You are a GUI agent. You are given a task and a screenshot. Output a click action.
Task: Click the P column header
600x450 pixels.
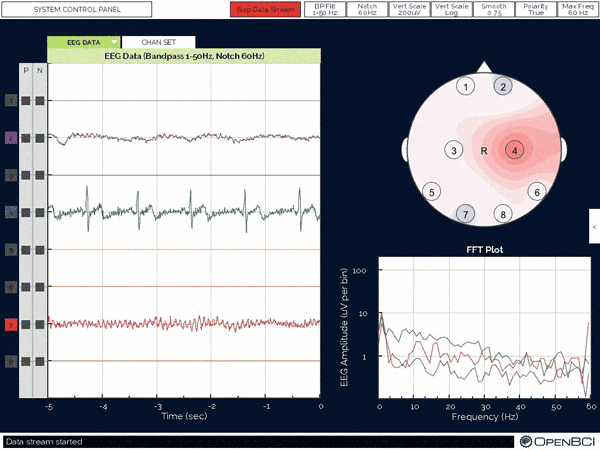[26, 70]
